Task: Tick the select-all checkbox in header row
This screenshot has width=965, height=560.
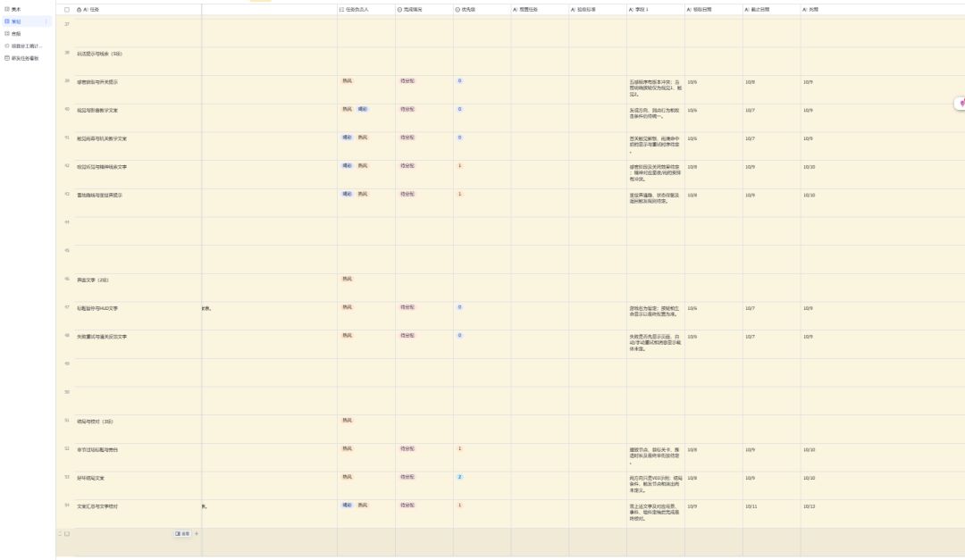Action: (67, 10)
